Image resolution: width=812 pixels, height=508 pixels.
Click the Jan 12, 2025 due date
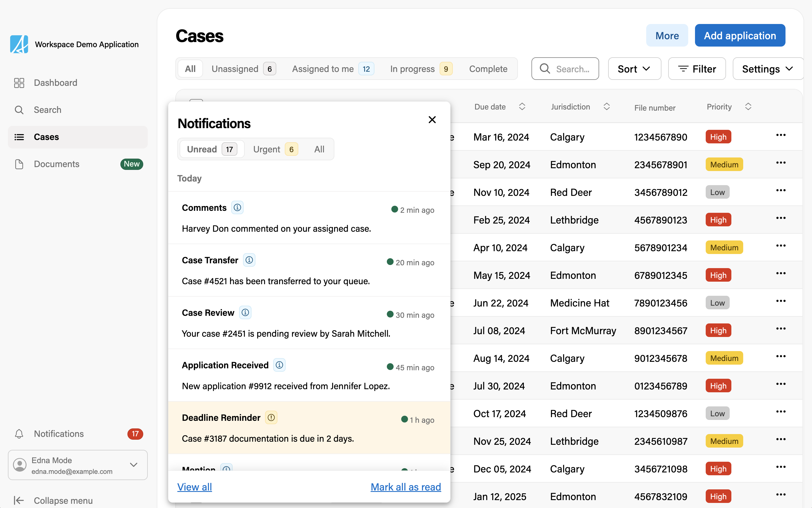[500, 497]
